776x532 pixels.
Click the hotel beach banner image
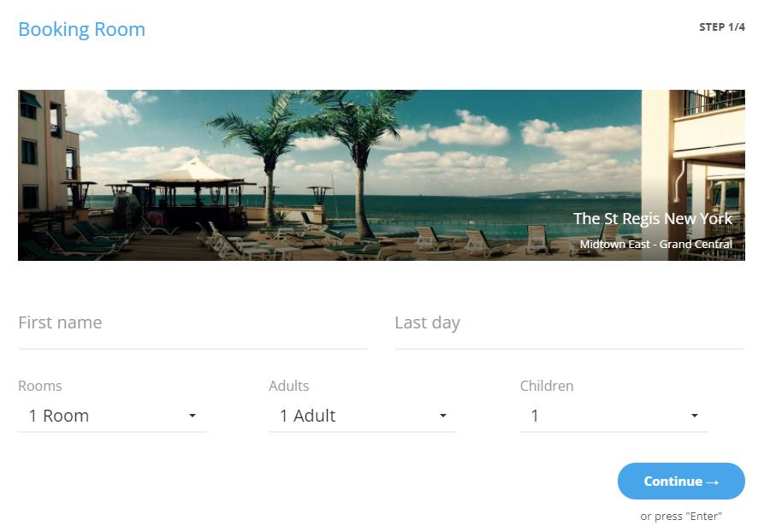(382, 175)
